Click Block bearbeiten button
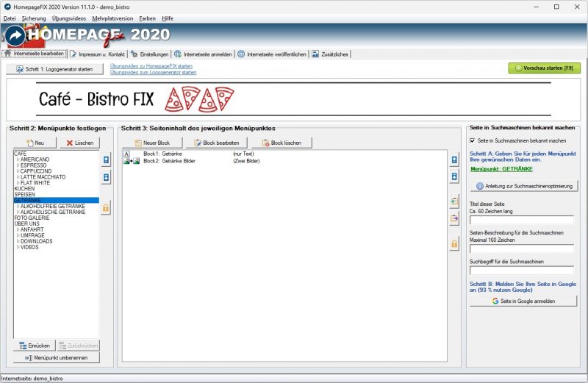The width and height of the screenshot is (588, 383). (217, 143)
